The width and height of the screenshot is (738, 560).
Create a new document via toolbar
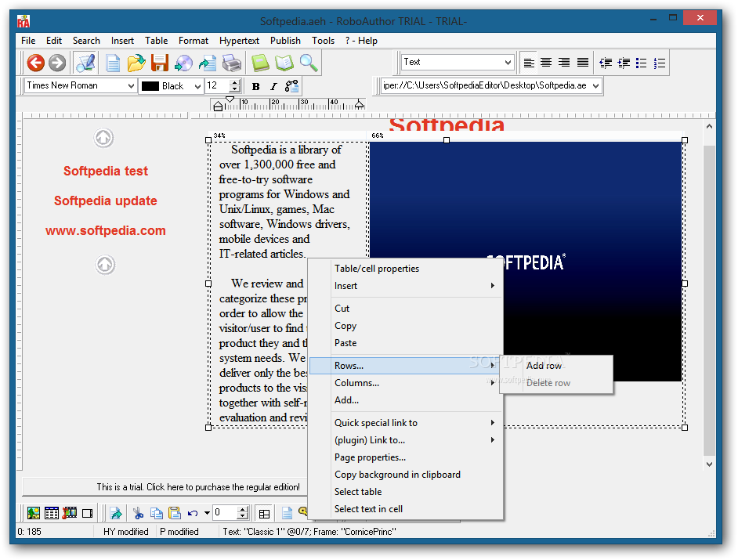click(x=113, y=63)
